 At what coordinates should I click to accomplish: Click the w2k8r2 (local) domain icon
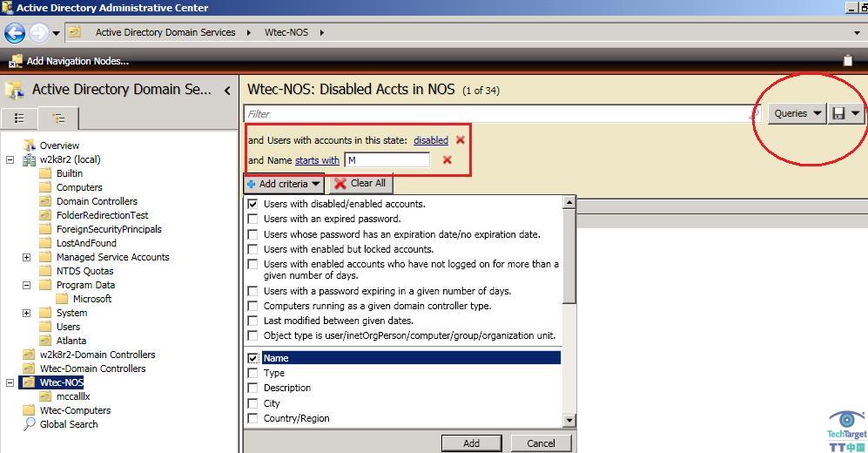29,160
